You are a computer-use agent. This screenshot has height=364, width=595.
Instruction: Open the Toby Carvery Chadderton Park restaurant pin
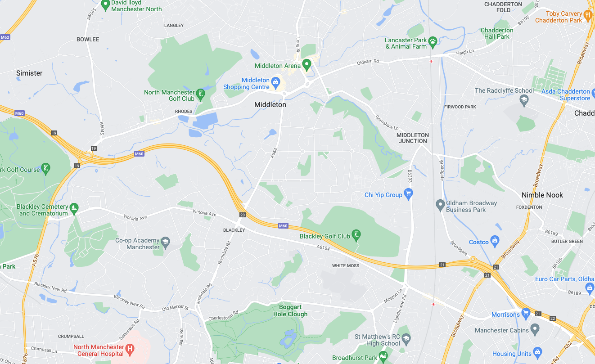tap(588, 16)
